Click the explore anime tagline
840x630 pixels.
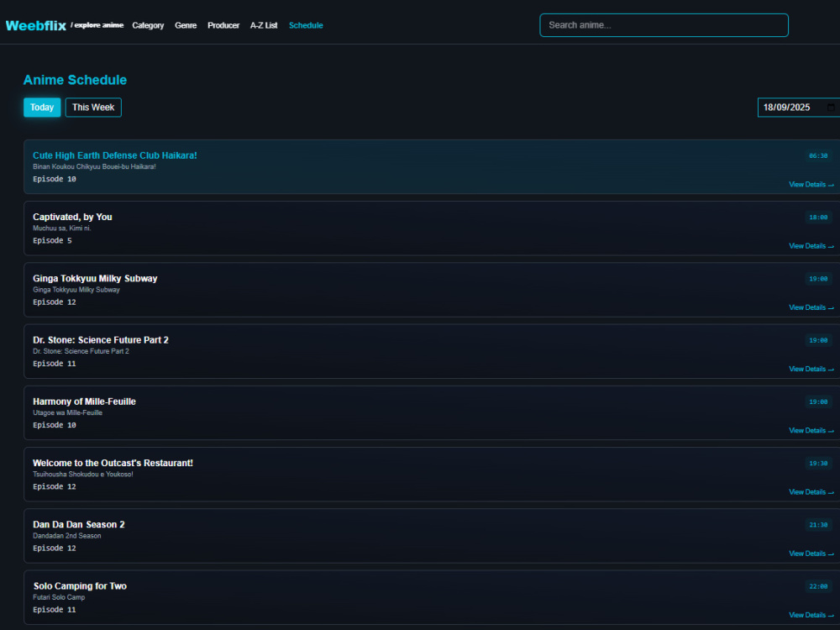pos(97,25)
